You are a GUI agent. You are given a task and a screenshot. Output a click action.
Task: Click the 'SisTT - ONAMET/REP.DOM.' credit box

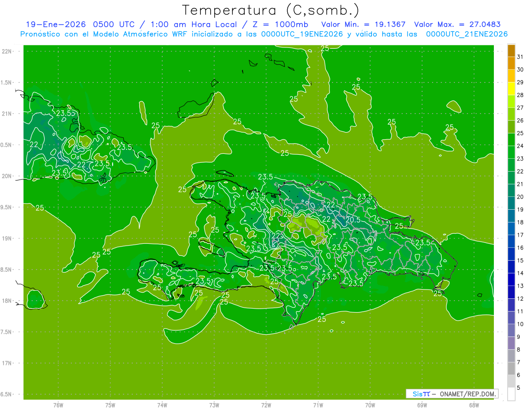click(452, 394)
